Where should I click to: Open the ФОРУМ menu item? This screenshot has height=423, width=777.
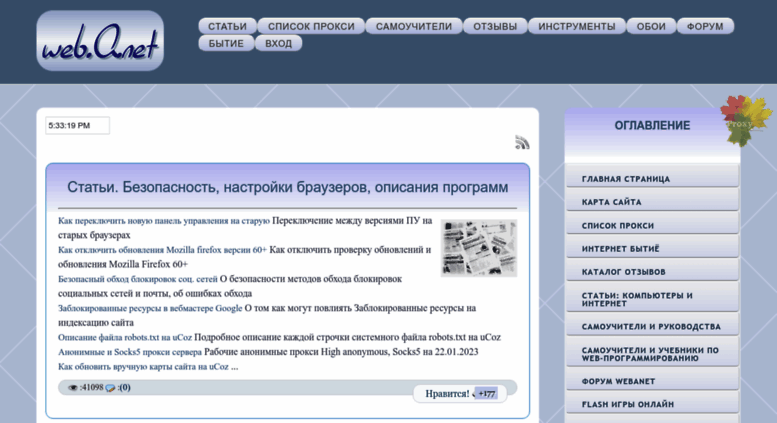(x=705, y=26)
